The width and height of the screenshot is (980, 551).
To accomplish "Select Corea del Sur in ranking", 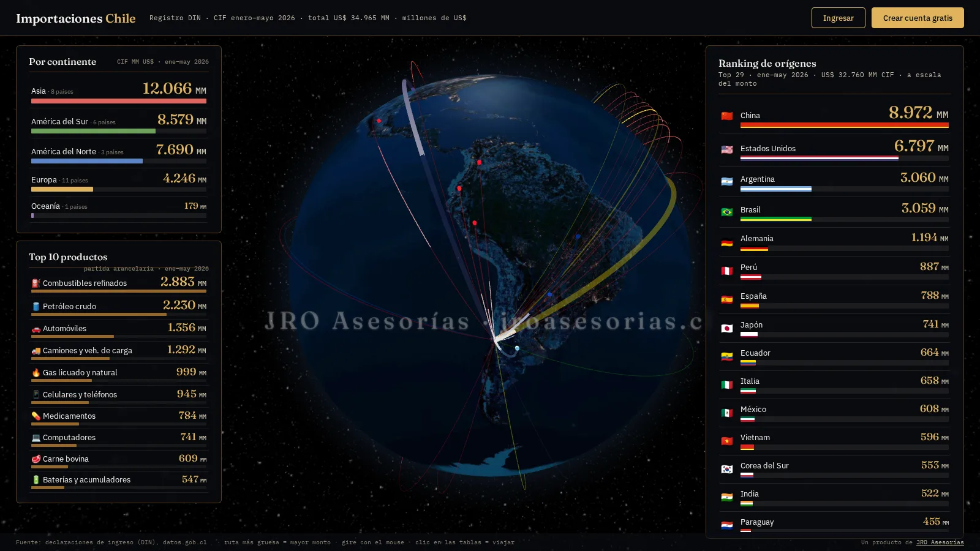I will tap(764, 466).
